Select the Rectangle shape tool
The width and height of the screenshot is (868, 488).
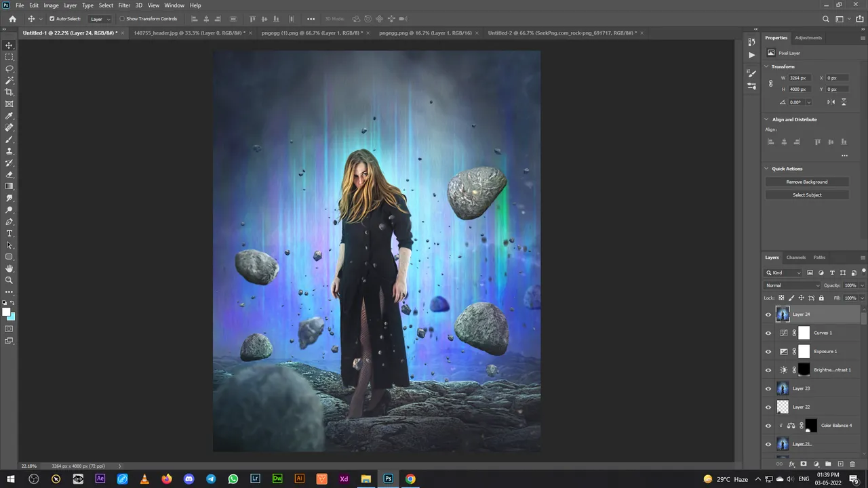[9, 257]
